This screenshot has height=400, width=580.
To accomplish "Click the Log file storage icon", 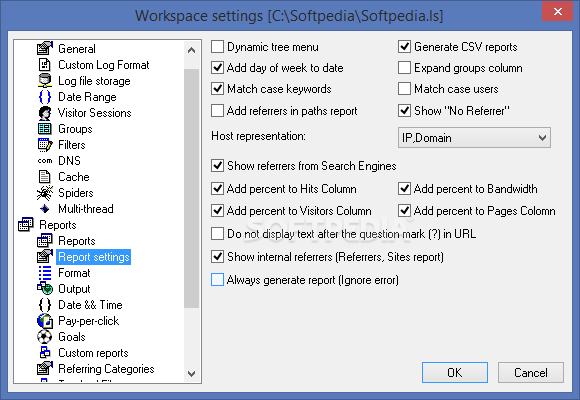I will tap(45, 81).
